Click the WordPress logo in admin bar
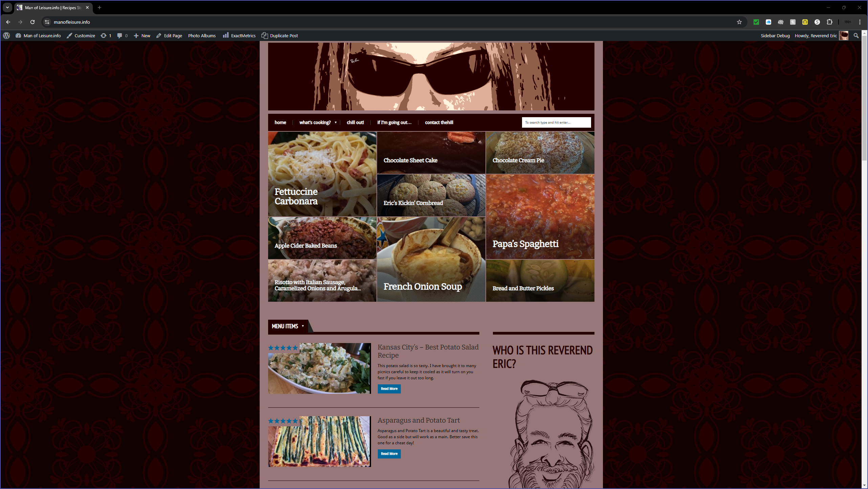 [x=6, y=36]
